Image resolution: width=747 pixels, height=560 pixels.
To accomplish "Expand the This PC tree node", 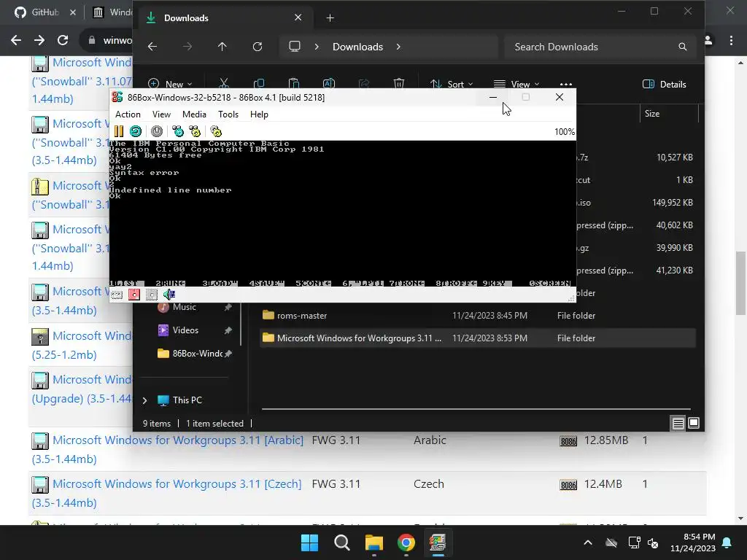I will point(145,400).
